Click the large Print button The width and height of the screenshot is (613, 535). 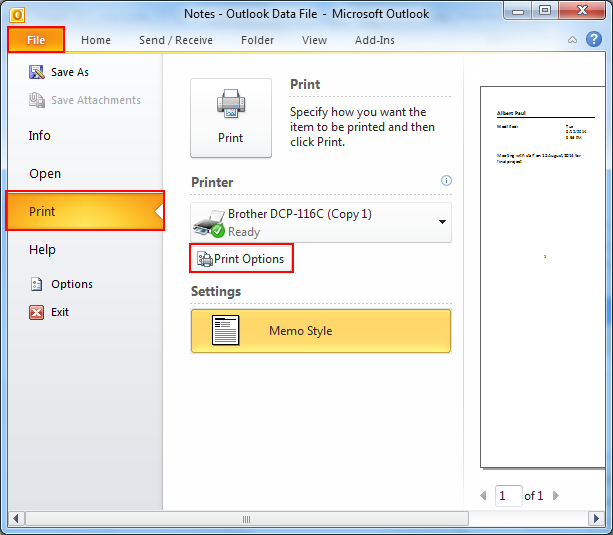[x=231, y=118]
